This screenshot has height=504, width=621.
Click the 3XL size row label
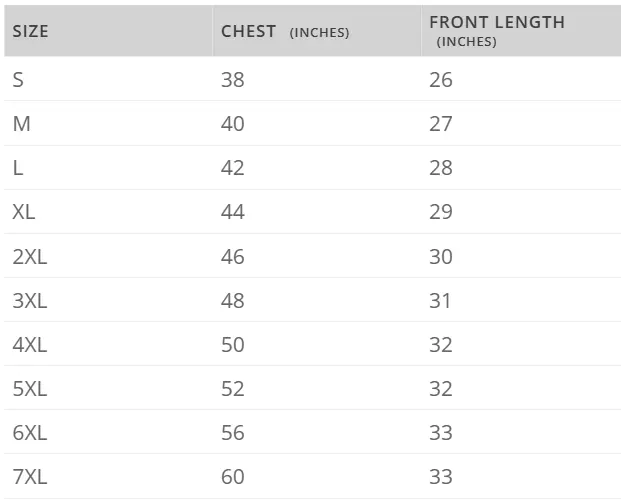pos(30,300)
